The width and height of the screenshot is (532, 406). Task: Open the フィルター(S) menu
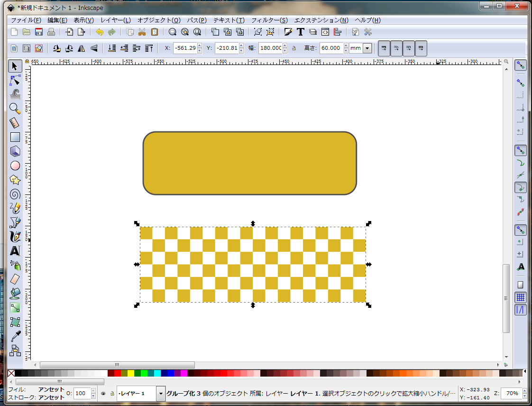[269, 20]
